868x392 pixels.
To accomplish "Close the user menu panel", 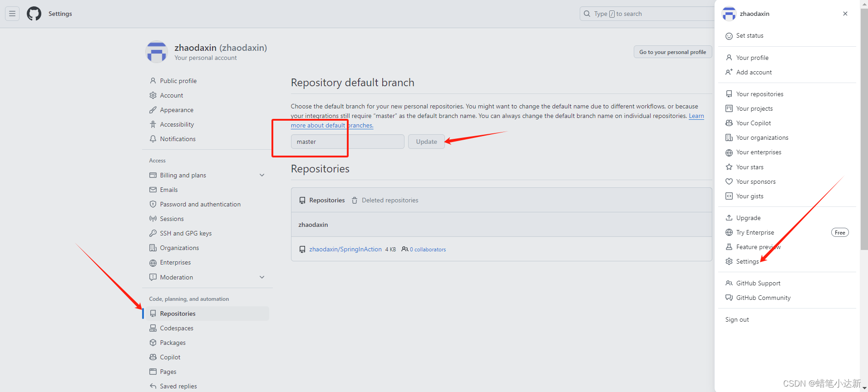I will coord(845,14).
